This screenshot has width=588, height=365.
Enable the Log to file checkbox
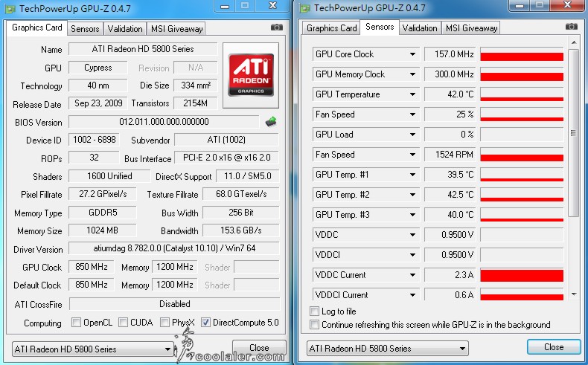click(314, 311)
